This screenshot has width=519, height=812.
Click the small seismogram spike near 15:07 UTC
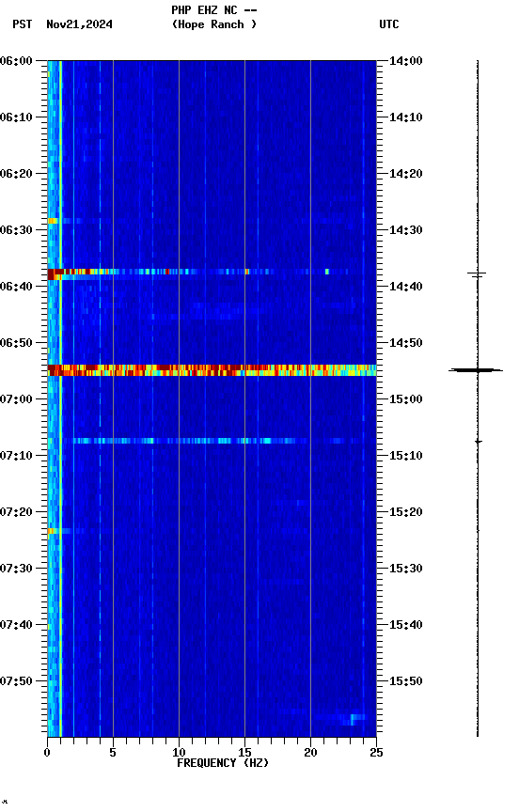[x=478, y=441]
